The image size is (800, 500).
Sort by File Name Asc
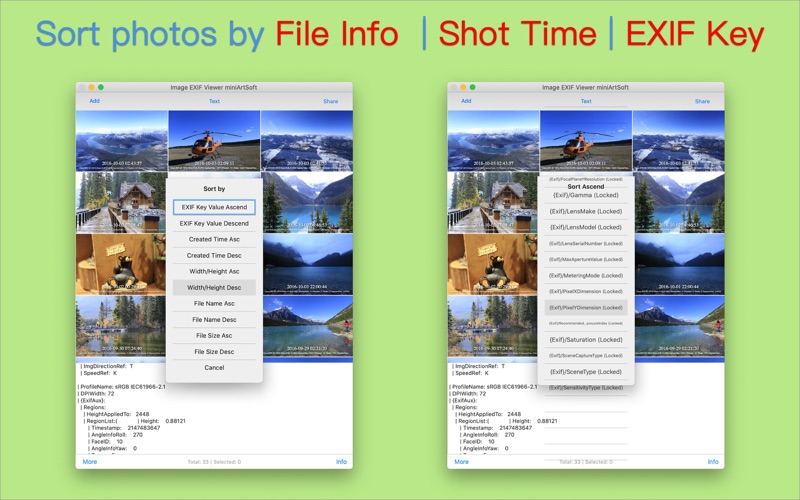[214, 304]
